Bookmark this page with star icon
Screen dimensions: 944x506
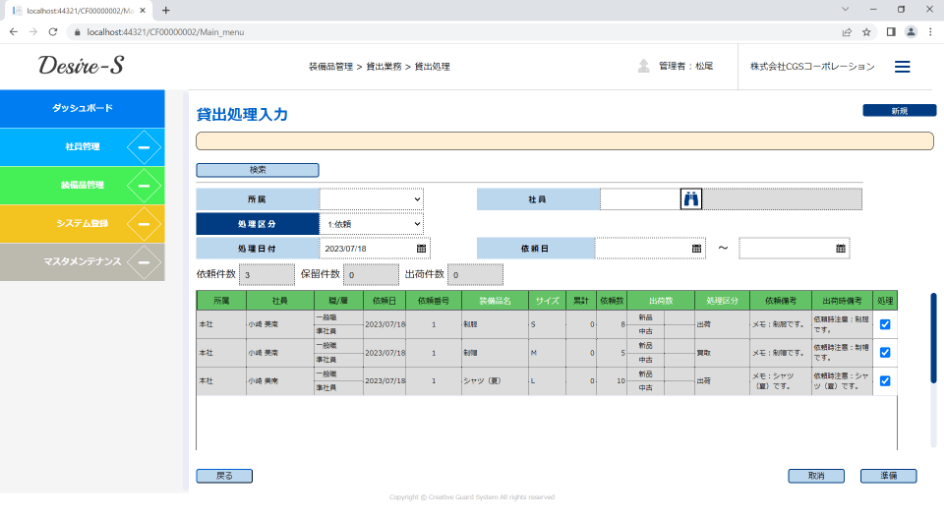click(x=866, y=32)
